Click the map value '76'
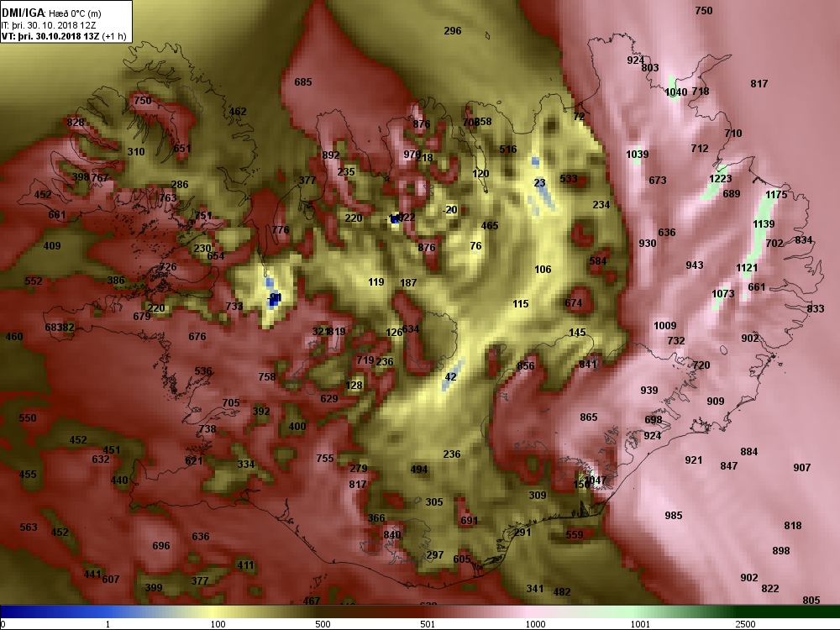Screen dimensions: 840x630 pyautogui.click(x=475, y=246)
